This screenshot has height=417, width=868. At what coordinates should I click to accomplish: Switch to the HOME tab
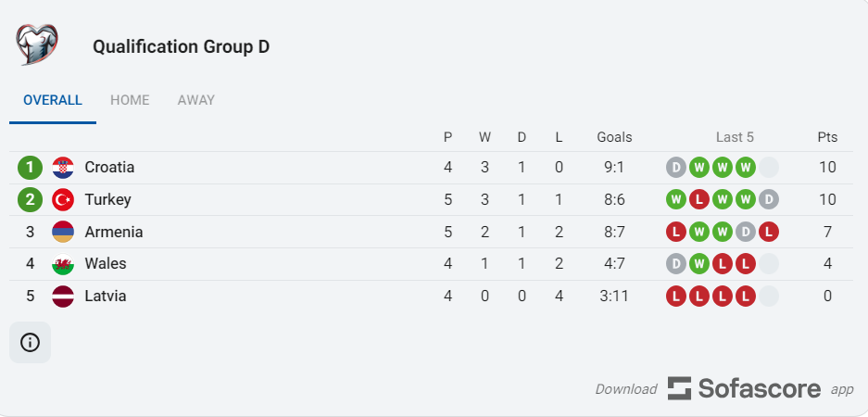(x=130, y=100)
